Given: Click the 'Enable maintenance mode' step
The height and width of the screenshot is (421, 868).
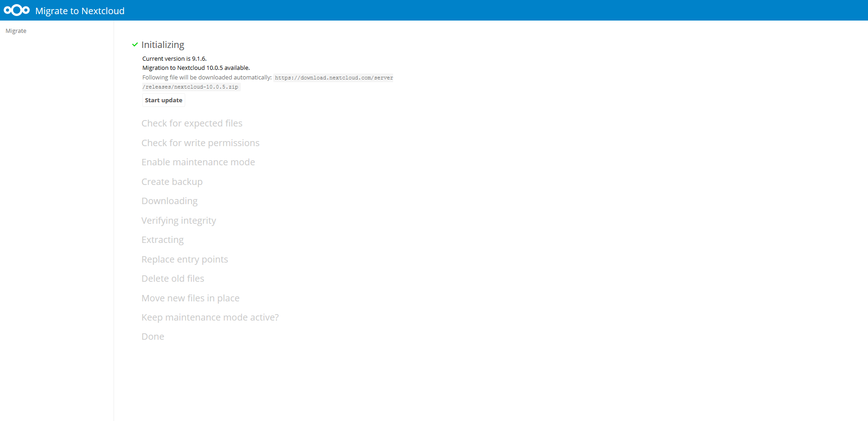Looking at the screenshot, I should click(x=198, y=162).
